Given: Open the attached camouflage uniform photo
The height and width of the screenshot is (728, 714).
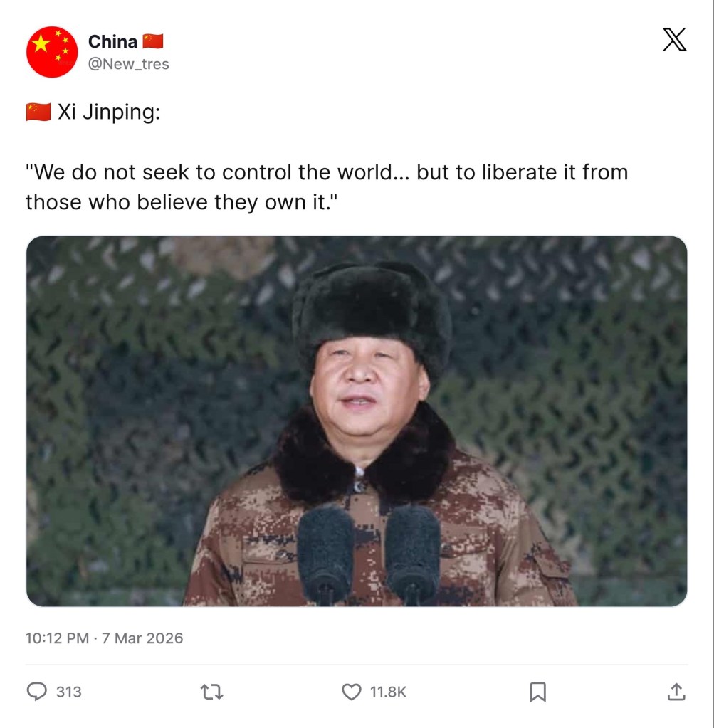Looking at the screenshot, I should pos(357,421).
